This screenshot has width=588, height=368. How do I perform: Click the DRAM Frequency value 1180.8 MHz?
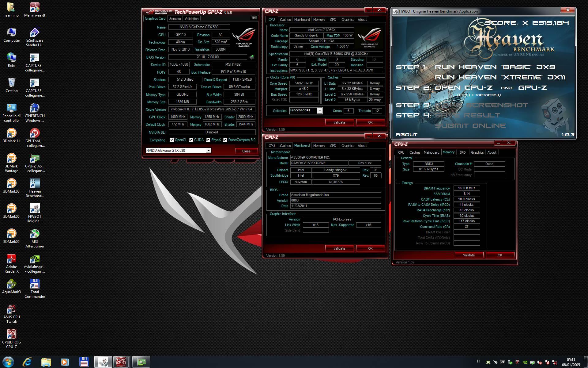467,188
